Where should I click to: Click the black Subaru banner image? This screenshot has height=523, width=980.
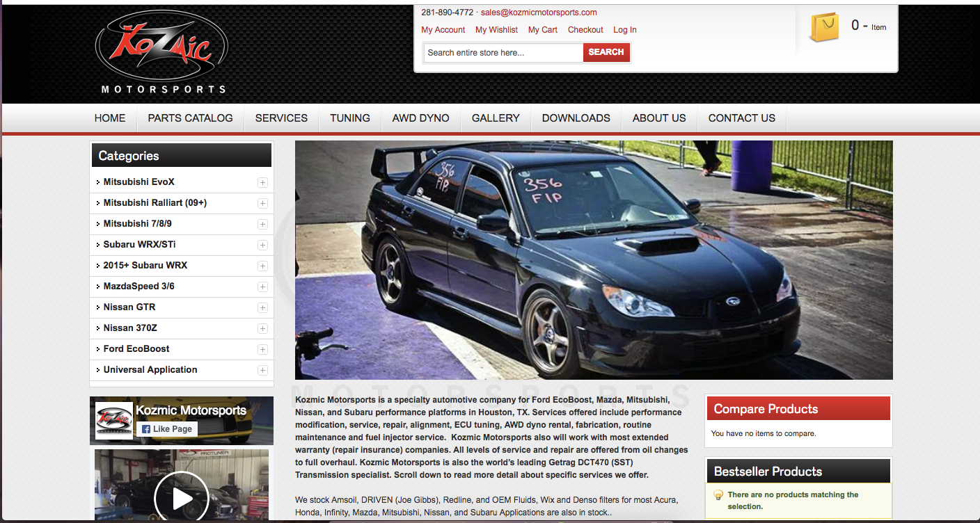coord(594,260)
